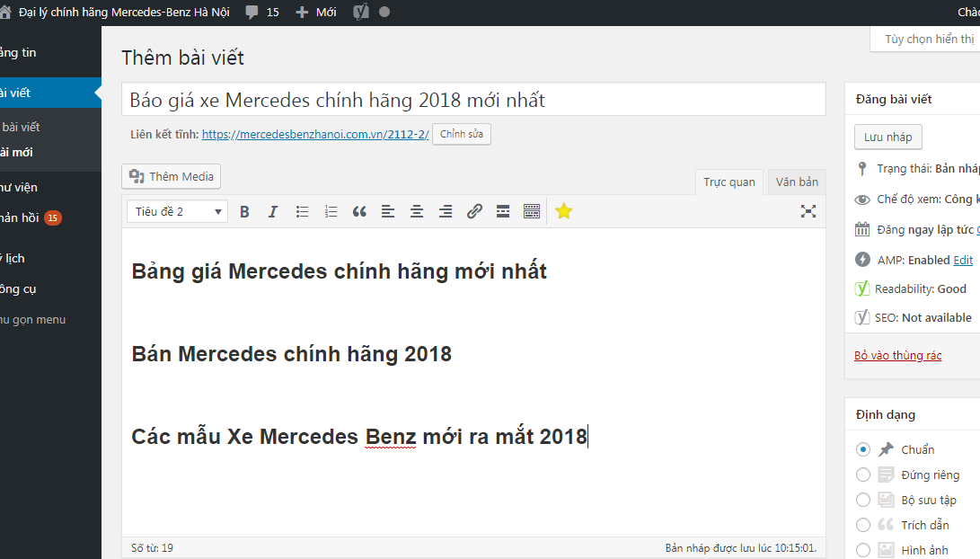Click the yellow star toolbar icon
This screenshot has height=559, width=980.
click(x=563, y=211)
